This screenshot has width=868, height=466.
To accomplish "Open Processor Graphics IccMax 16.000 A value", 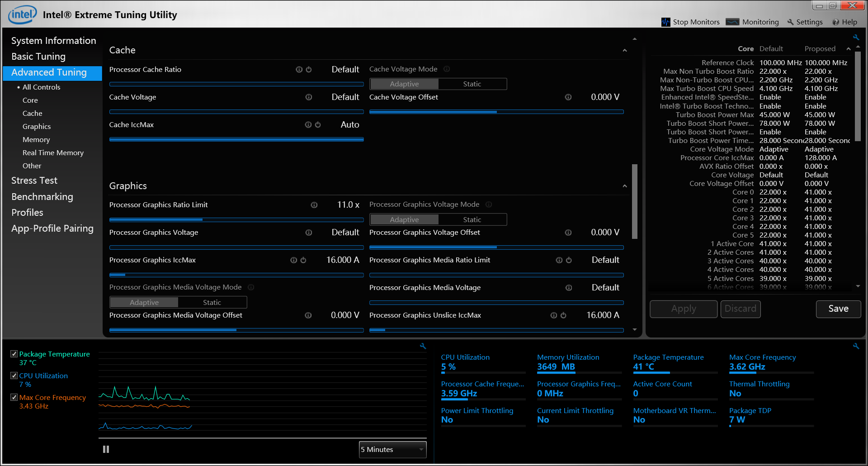I will 343,260.
